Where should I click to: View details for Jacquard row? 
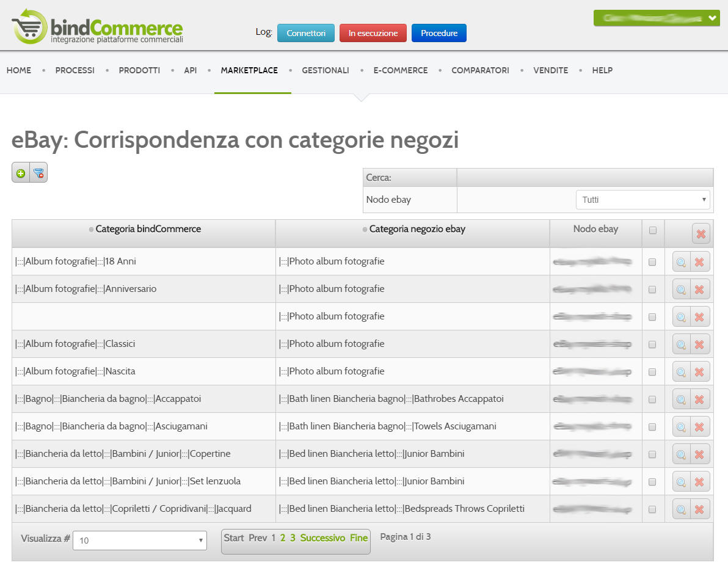(x=681, y=509)
